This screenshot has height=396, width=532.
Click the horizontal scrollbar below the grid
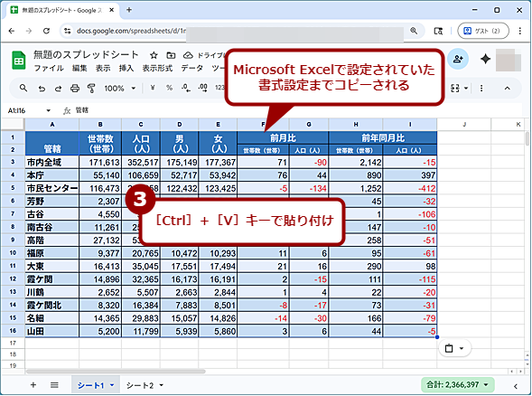(116, 372)
